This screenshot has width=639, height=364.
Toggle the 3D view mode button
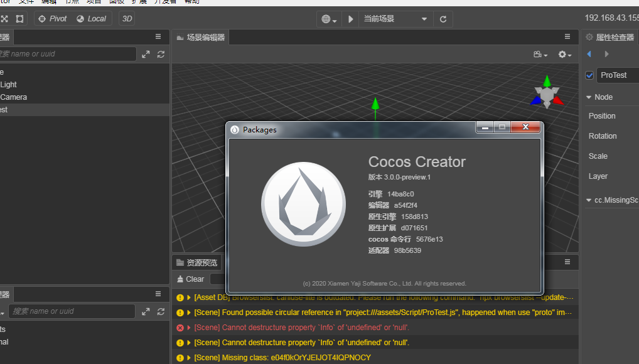pyautogui.click(x=127, y=19)
